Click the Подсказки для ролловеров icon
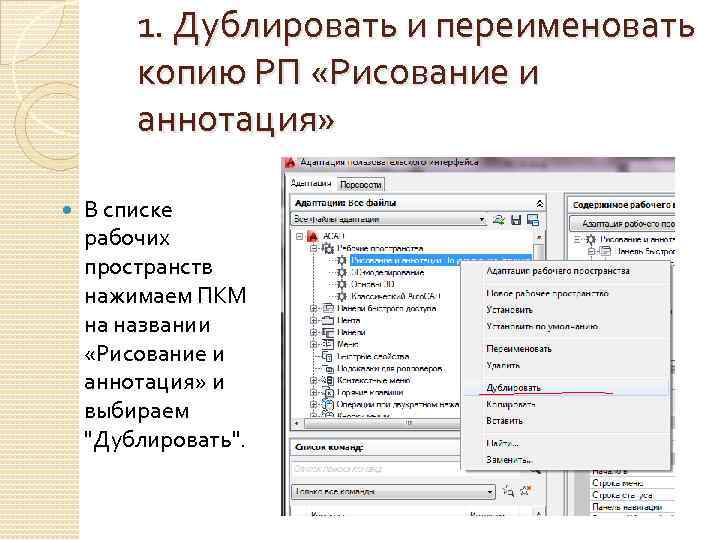The height and width of the screenshot is (540, 720). coord(328,368)
